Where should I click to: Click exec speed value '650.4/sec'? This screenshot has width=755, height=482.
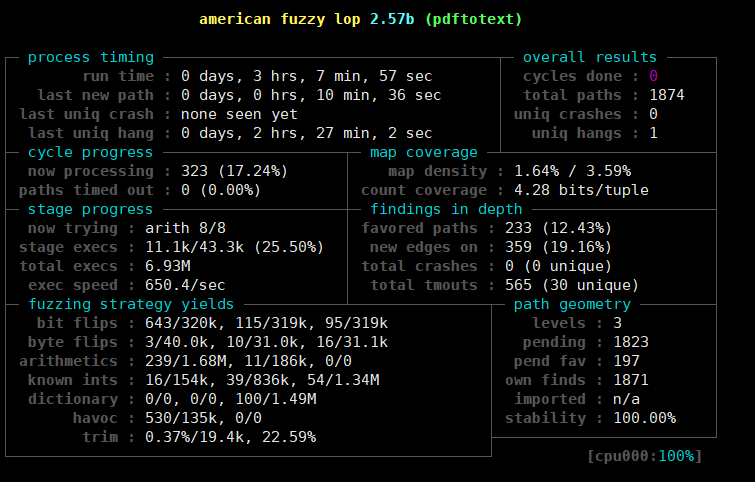[x=185, y=285]
